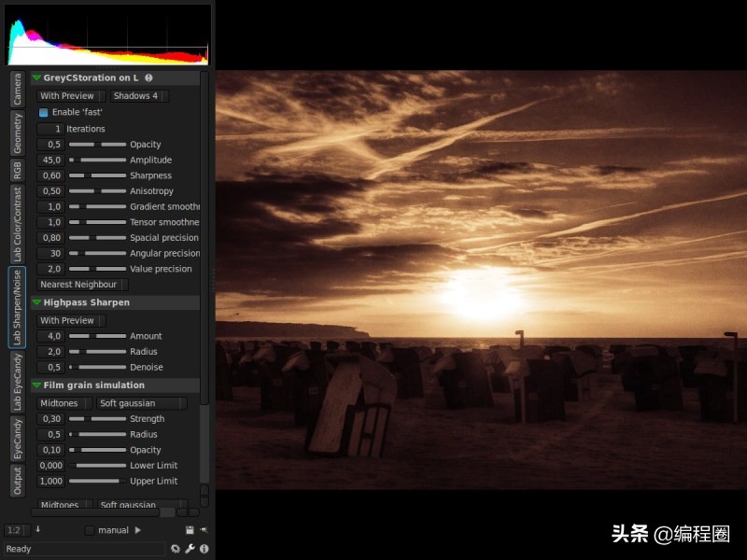Click the Upper Limit 1,000 value field
Screen dimensions: 747x560
tap(50, 481)
